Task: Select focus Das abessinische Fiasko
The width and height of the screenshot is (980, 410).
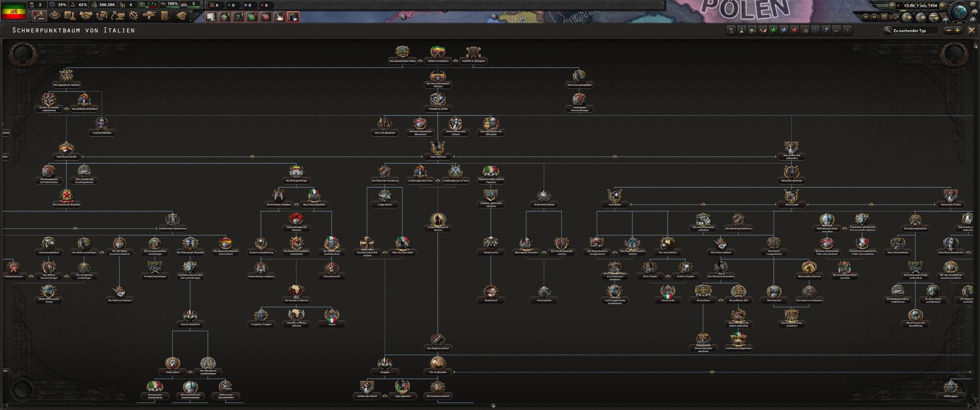Action: [402, 54]
